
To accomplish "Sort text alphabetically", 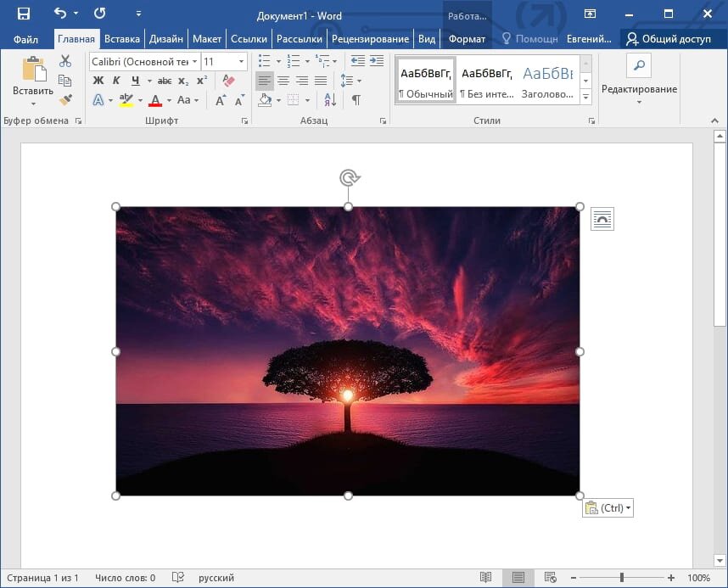I will point(330,99).
